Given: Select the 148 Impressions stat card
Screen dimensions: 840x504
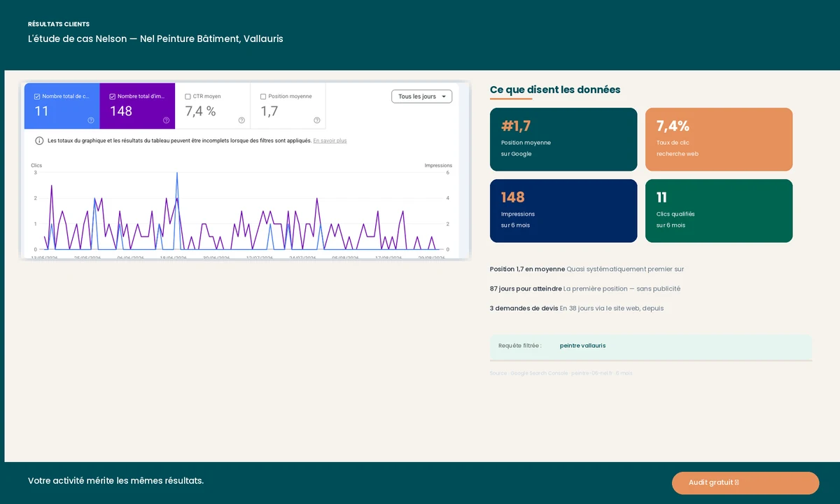Looking at the screenshot, I should pos(563,211).
